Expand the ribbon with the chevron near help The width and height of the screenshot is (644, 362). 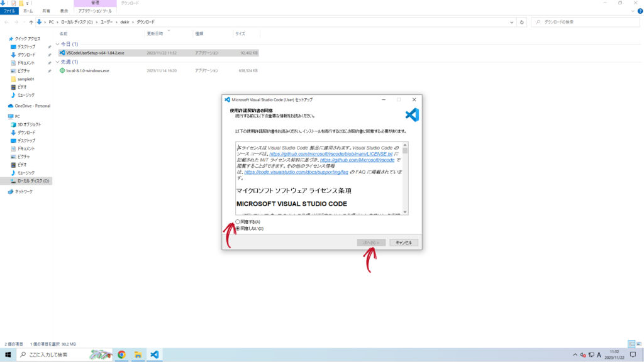633,11
